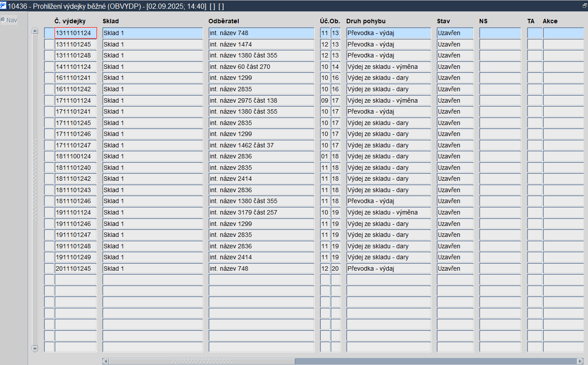588x365 pixels.
Task: Click the application icon in the title bar
Action: click(4, 6)
